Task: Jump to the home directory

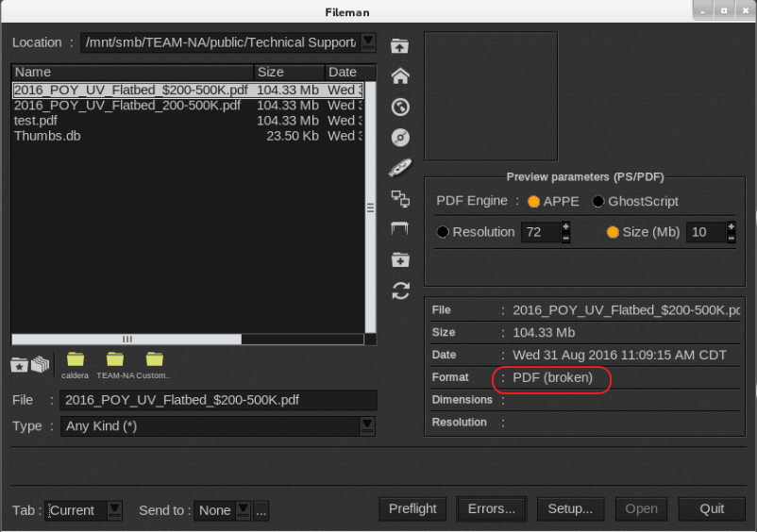Action: click(400, 76)
